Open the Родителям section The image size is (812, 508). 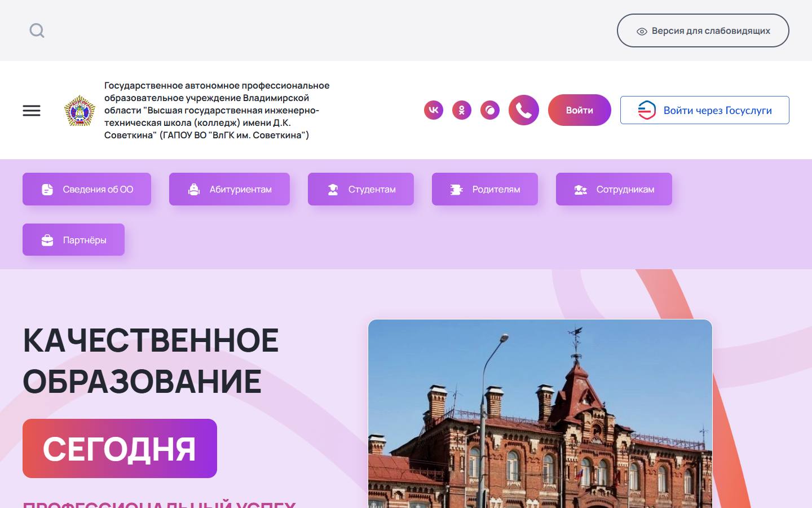pos(485,189)
